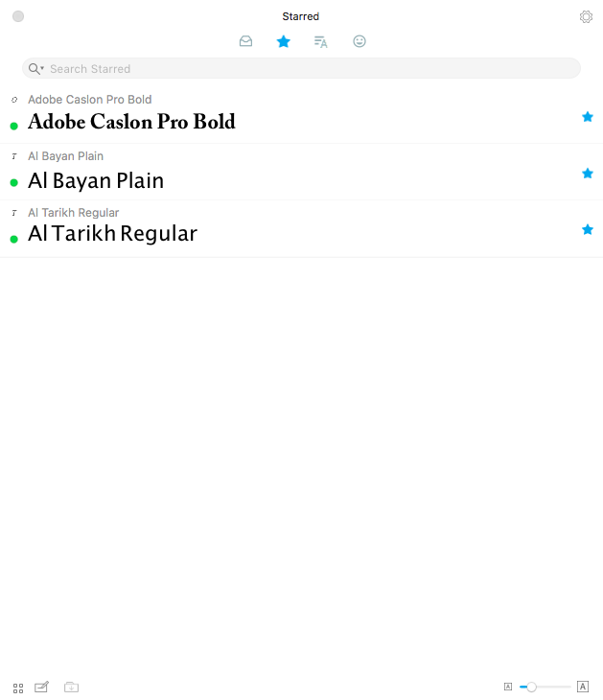
Task: Open the emoji smiley tab
Action: pos(359,41)
